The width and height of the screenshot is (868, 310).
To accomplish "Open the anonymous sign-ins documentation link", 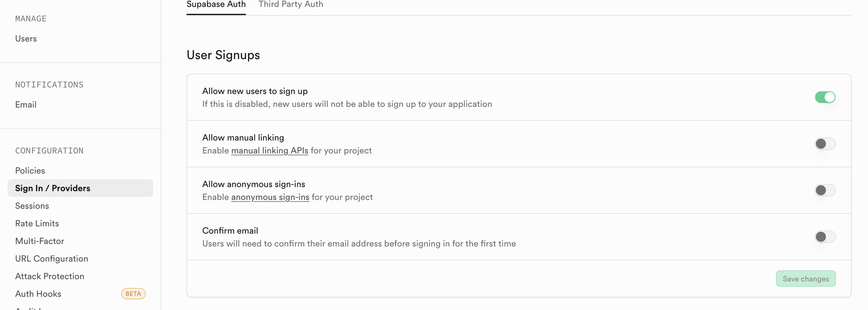I will (x=270, y=197).
